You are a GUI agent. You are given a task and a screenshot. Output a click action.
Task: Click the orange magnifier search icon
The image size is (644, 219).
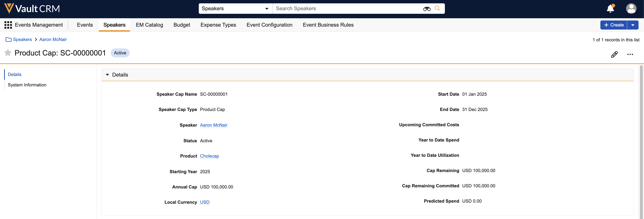coord(437,9)
